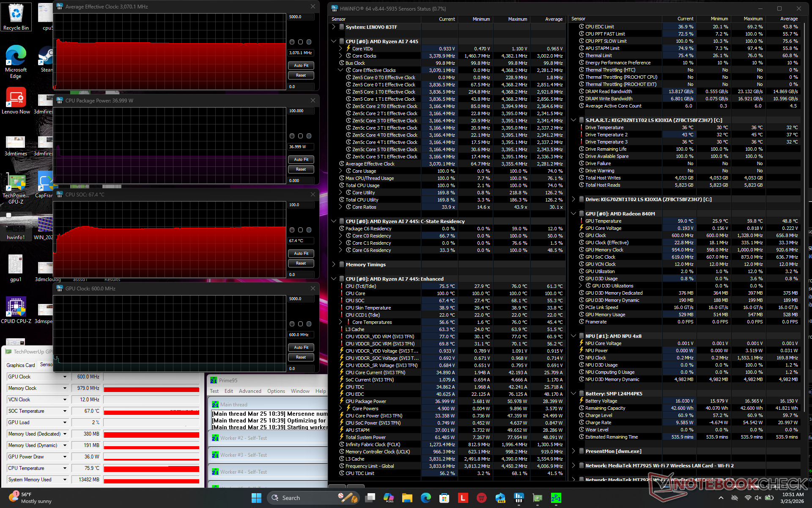Click first circle toggle in Average Effective Clock graph
Viewport: 812px width, 508px height.
point(292,42)
